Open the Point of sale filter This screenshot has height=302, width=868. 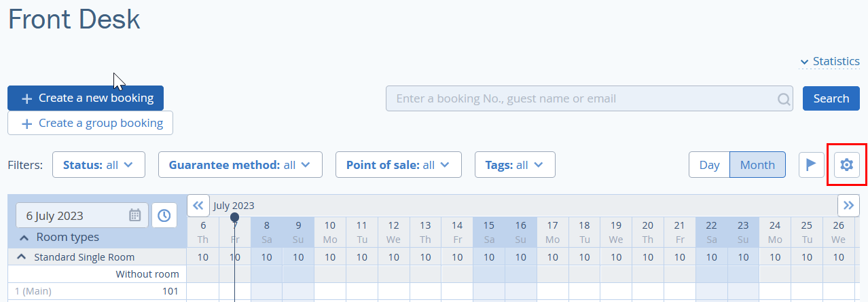point(399,165)
